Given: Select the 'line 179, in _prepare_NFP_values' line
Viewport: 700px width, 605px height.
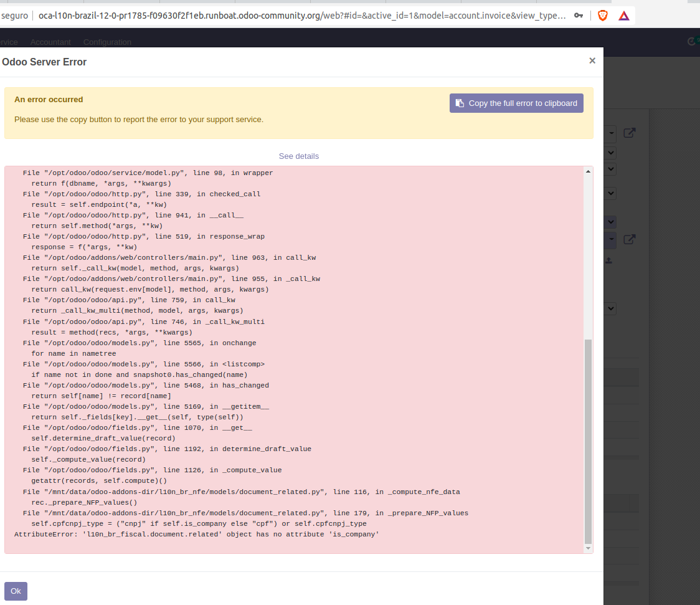Looking at the screenshot, I should (x=245, y=513).
